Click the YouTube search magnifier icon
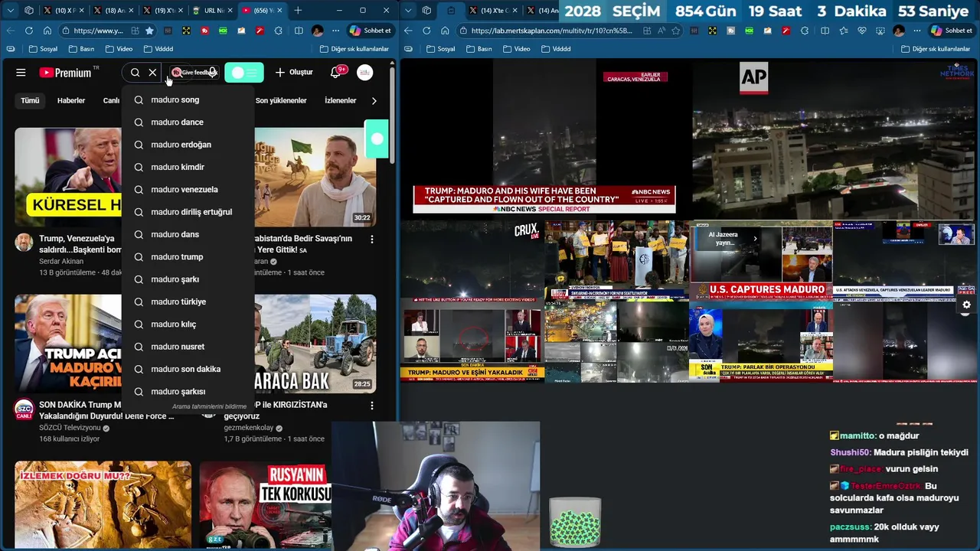 [x=135, y=73]
